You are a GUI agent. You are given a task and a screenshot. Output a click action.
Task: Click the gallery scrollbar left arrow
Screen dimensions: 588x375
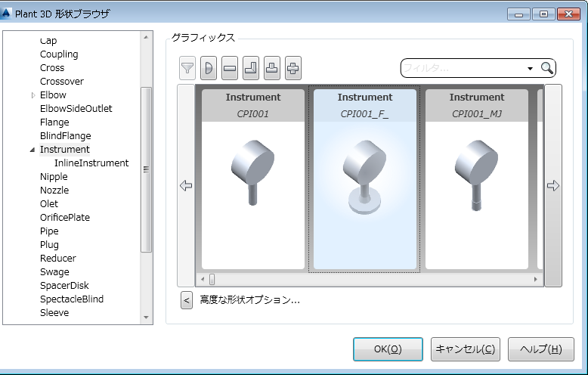(x=203, y=280)
